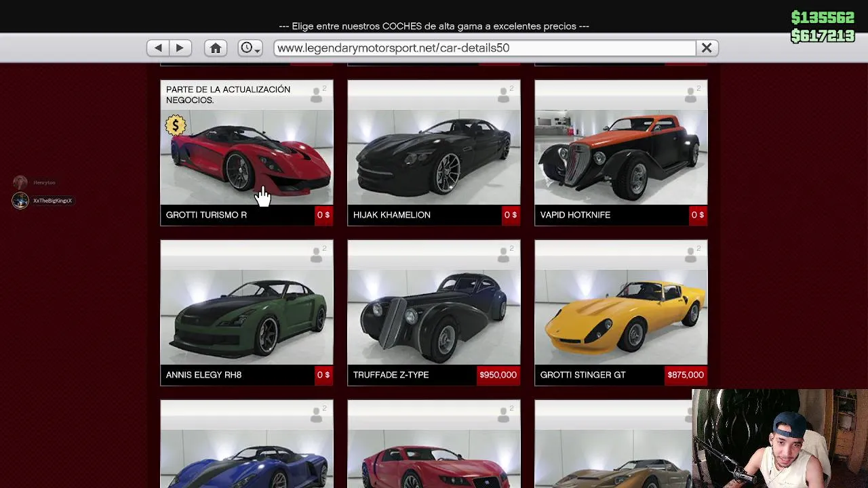Viewport: 868px width, 488px height.
Task: Click the browser back arrow button
Action: click(x=158, y=48)
